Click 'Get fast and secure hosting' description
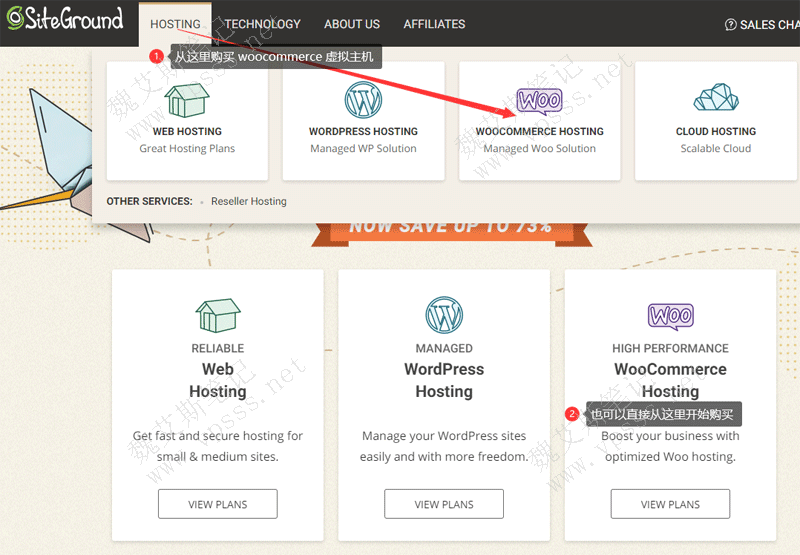Image resolution: width=800 pixels, height=555 pixels. tap(218, 446)
